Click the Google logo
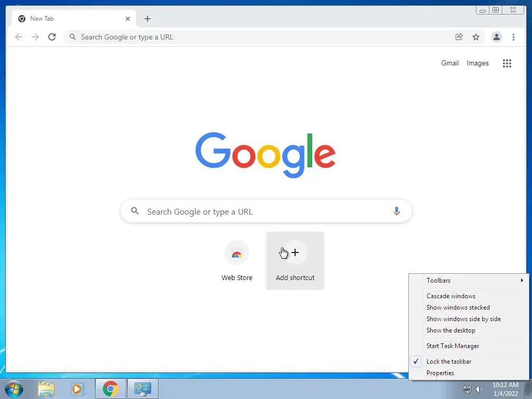Viewport: 532px width, 399px height. pyautogui.click(x=265, y=155)
